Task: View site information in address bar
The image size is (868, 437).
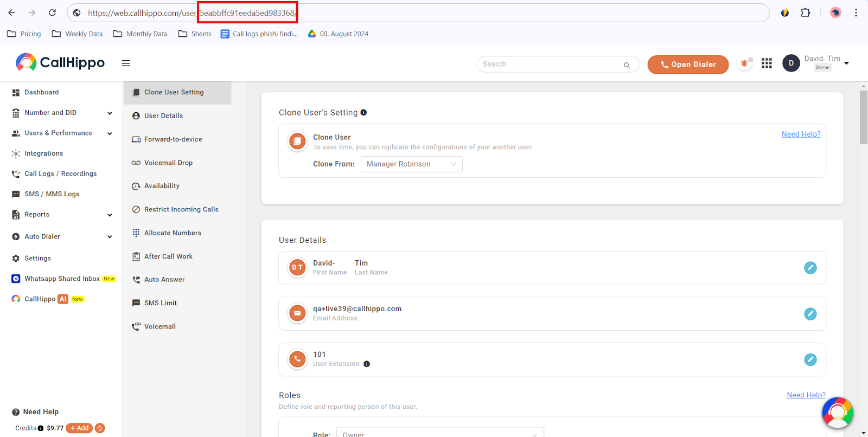Action: tap(77, 12)
